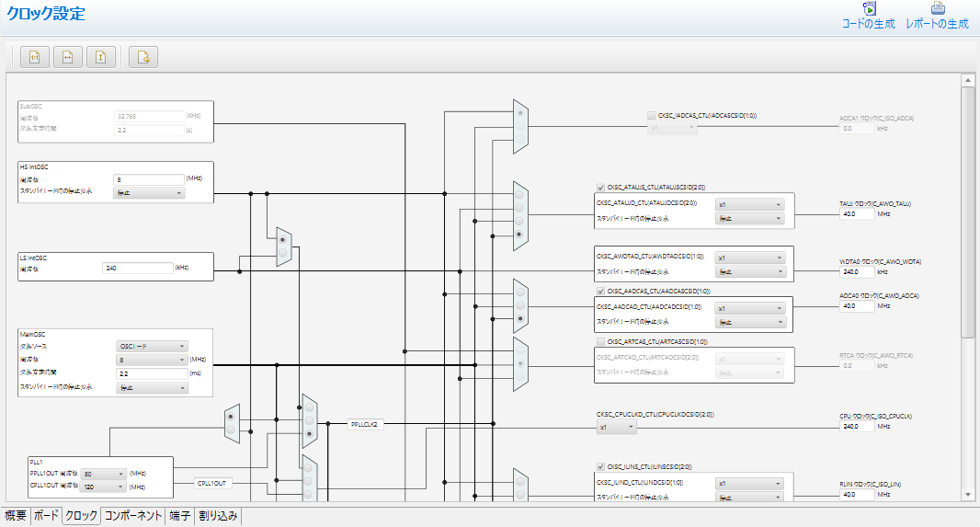This screenshot has width=980, height=527.
Task: Click the レポートの生成 link
Action: tap(938, 24)
